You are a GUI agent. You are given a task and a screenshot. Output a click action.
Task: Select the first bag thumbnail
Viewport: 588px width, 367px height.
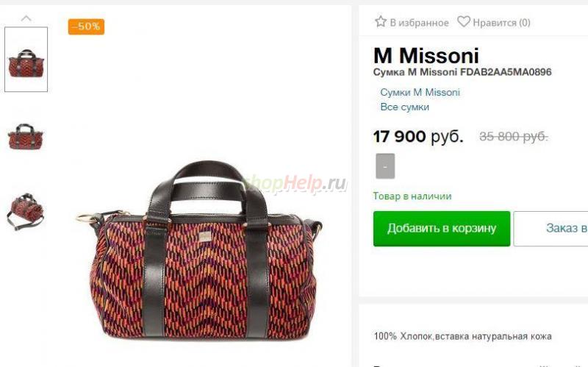[x=26, y=60]
